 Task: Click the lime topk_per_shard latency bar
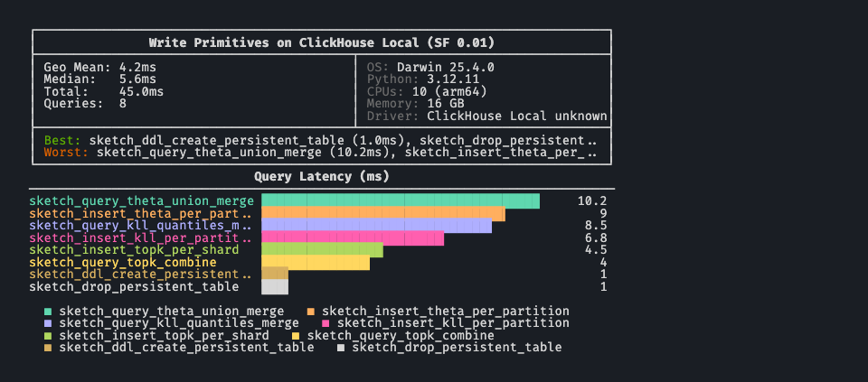click(x=322, y=250)
